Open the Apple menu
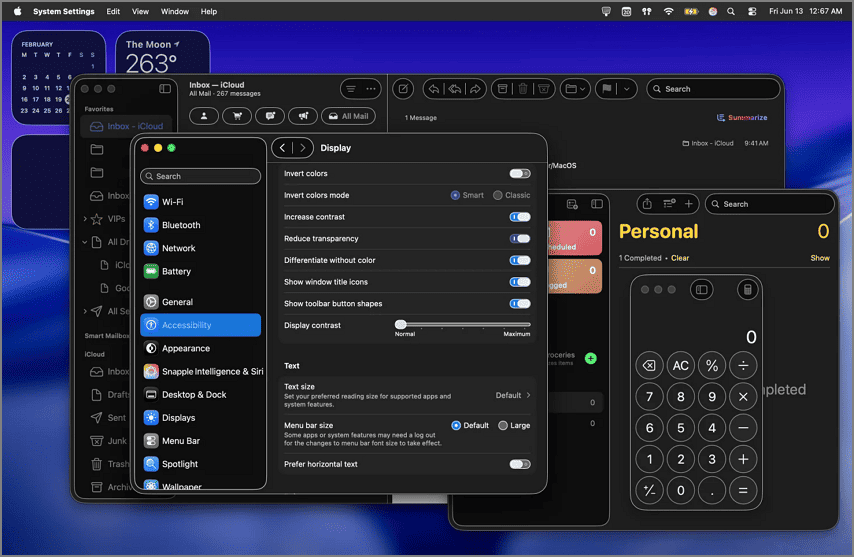The width and height of the screenshot is (854, 557). click(x=17, y=11)
